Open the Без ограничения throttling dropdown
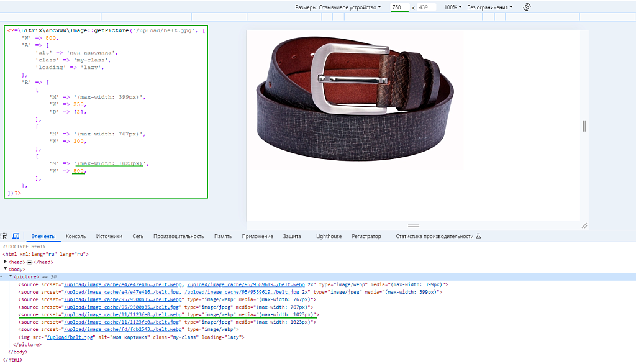Screen dimensions: 636x364 coord(490,7)
